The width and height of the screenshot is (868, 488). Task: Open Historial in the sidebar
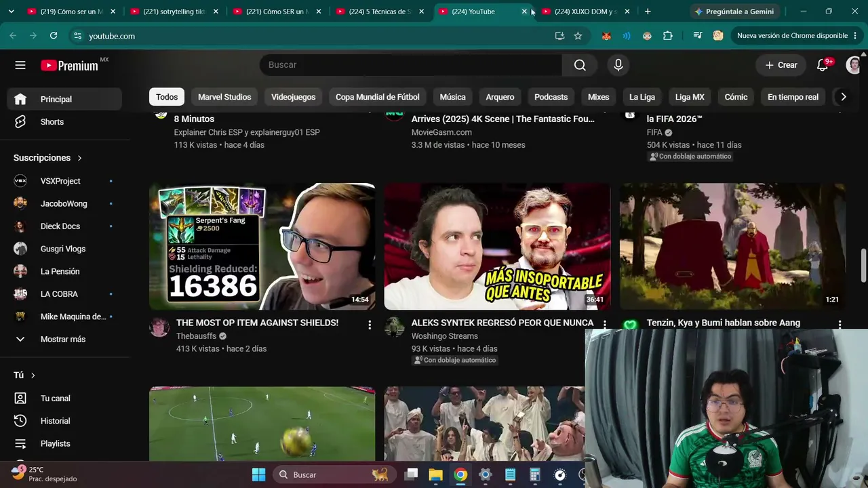click(x=65, y=421)
